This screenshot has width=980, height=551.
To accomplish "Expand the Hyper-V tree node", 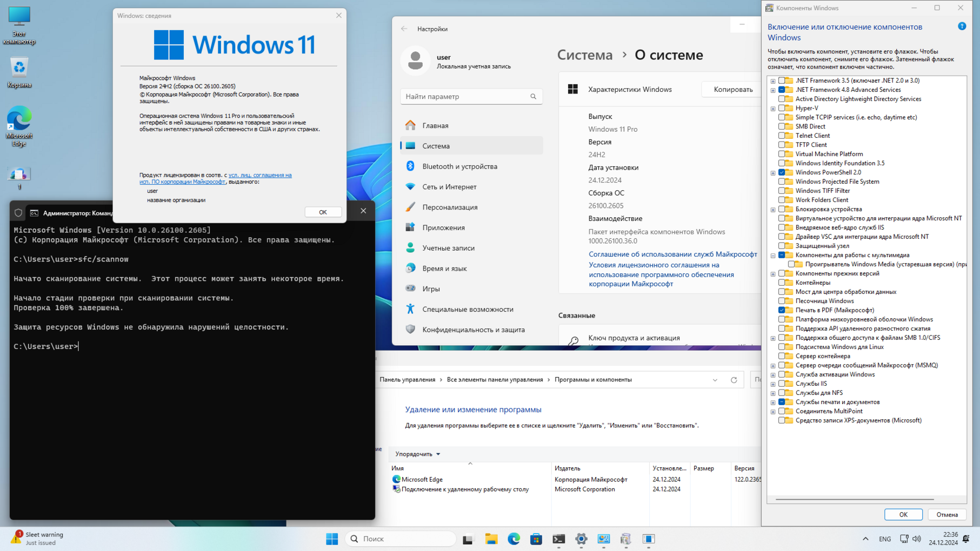I will pyautogui.click(x=773, y=109).
